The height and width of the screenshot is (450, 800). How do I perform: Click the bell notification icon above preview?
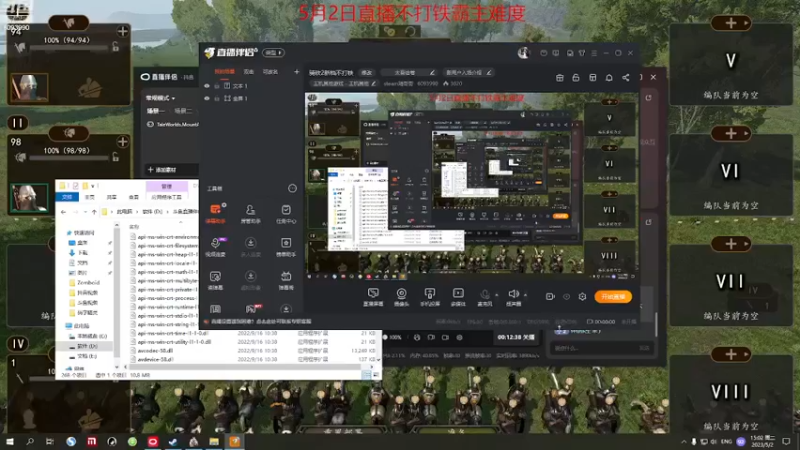609,78
